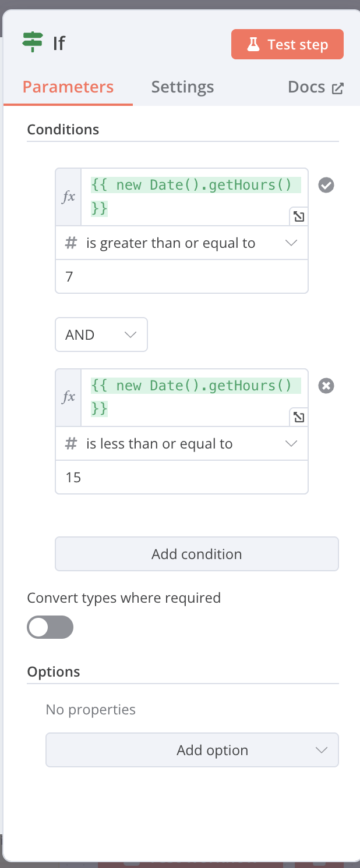Toggle Convert types where required switch
The image size is (360, 868).
click(50, 627)
